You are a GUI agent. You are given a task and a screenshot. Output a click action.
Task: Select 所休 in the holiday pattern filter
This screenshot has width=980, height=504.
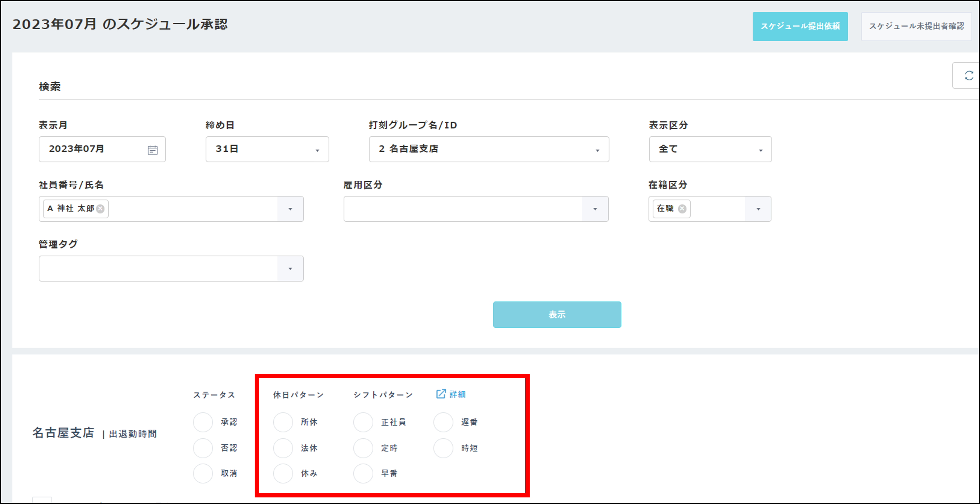283,422
